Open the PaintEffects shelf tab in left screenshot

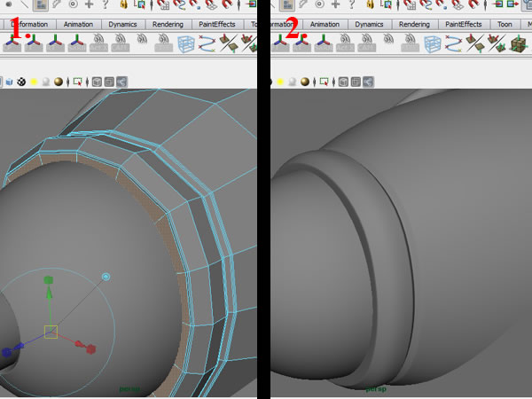(217, 24)
